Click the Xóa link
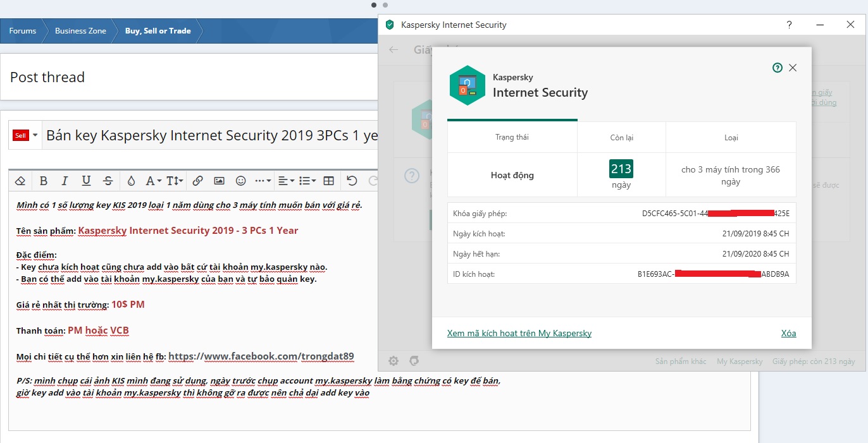868x443 pixels. pyautogui.click(x=788, y=333)
